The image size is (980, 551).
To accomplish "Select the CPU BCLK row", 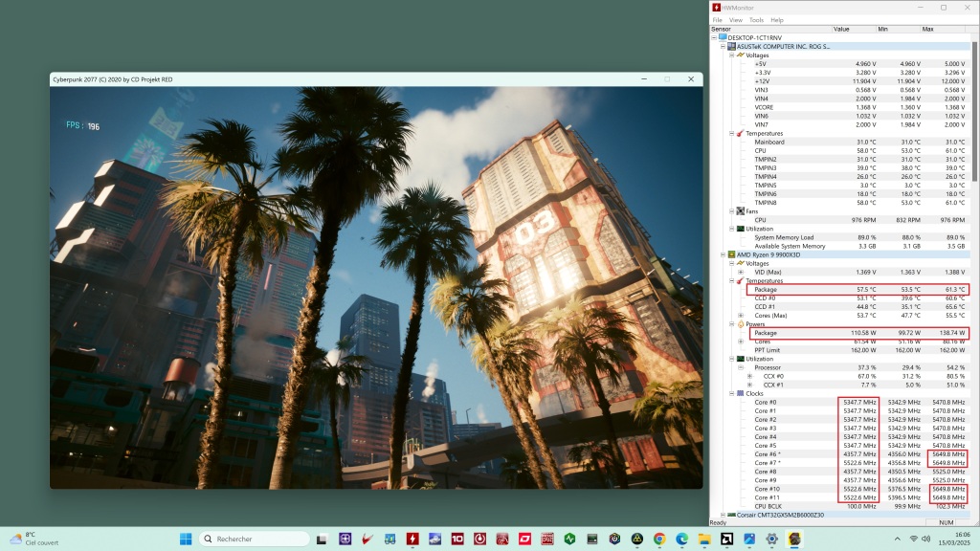I will (x=859, y=506).
